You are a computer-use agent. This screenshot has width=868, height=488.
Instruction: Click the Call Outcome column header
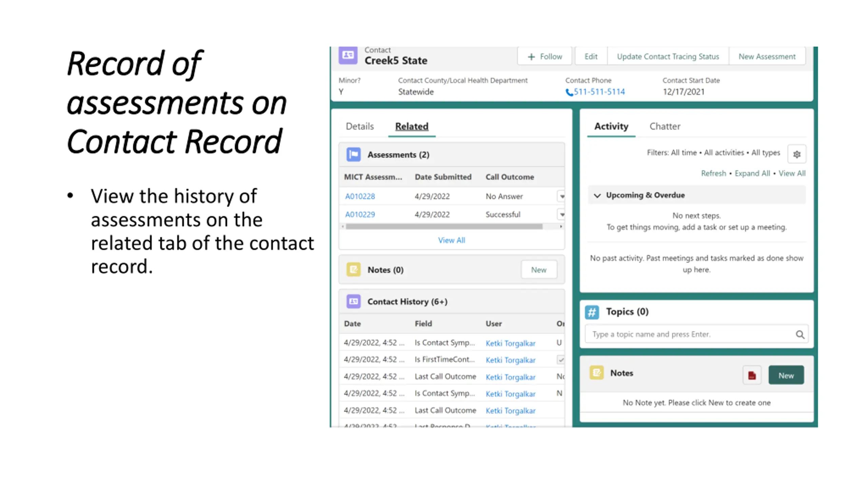click(x=510, y=177)
